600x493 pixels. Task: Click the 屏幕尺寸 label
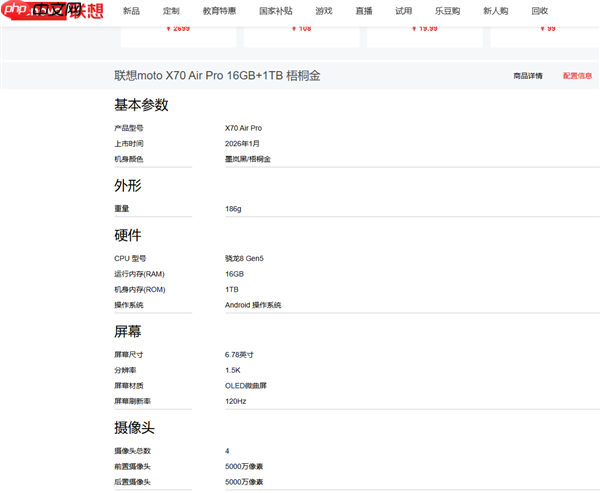click(129, 355)
